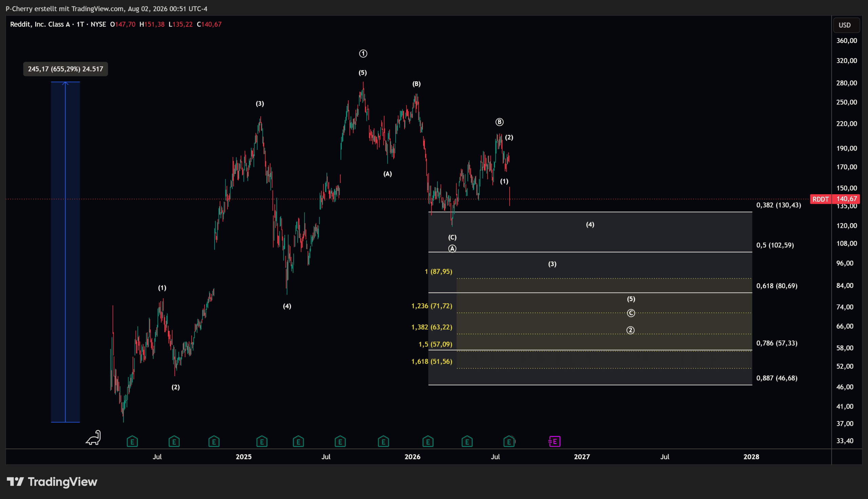
Task: Click the 108,00 price scale value
Action: [x=846, y=243]
